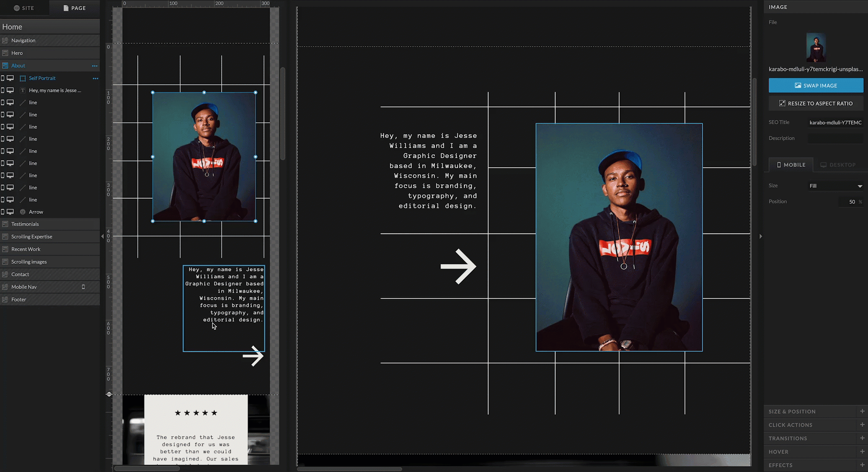Collapse the right inspector panel arrow
This screenshot has height=472, width=868.
click(x=761, y=236)
